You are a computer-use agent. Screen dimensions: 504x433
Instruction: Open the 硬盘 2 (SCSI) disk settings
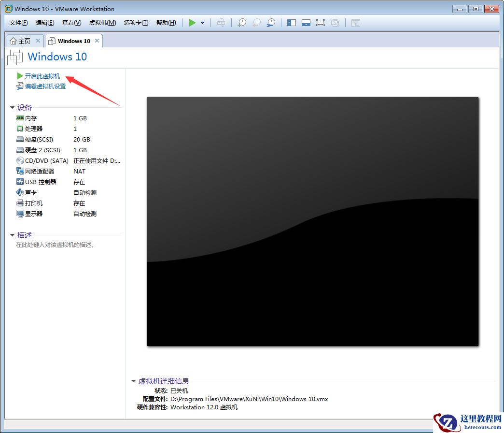(38, 150)
